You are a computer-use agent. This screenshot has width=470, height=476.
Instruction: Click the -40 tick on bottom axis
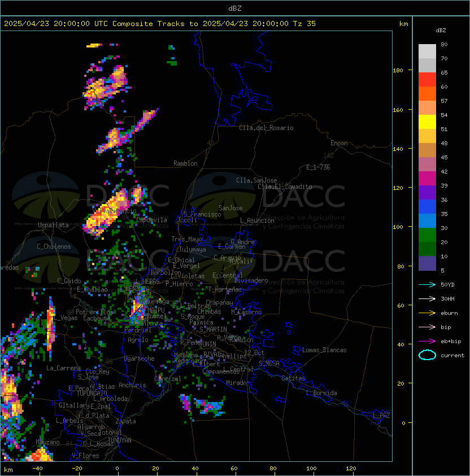[37, 469]
